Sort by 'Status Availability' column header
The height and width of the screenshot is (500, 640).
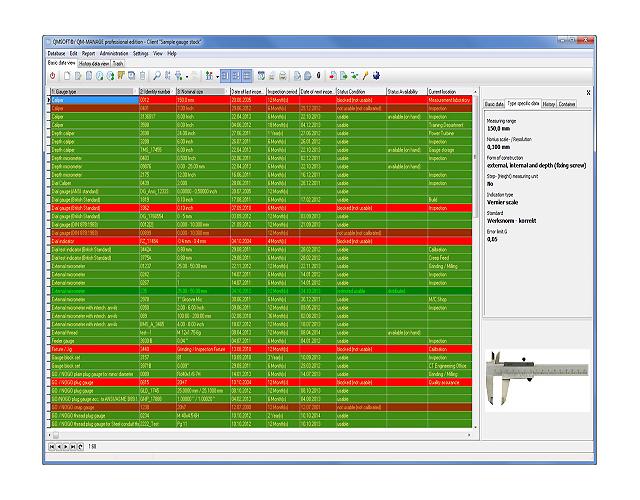click(x=407, y=91)
